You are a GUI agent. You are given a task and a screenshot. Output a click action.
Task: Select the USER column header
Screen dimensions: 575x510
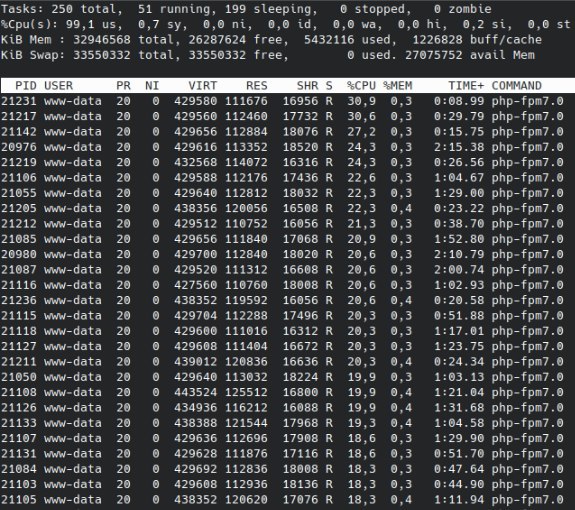click(58, 85)
